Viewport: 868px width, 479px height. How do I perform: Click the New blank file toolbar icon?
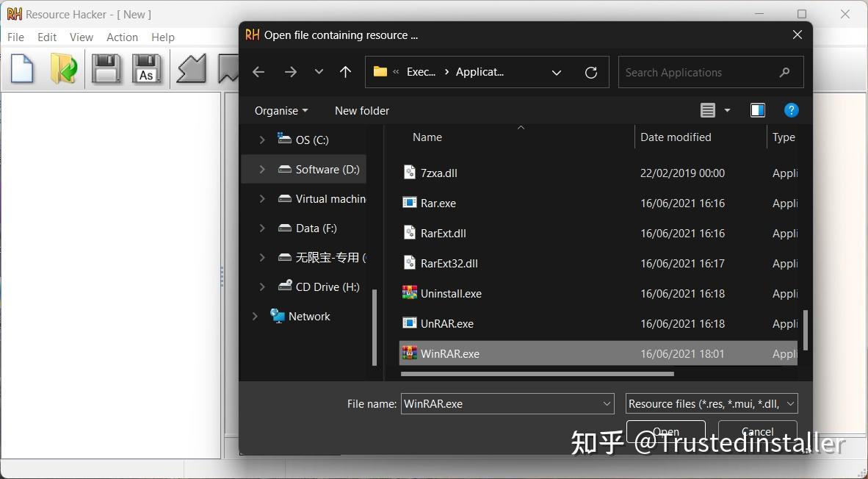click(22, 68)
